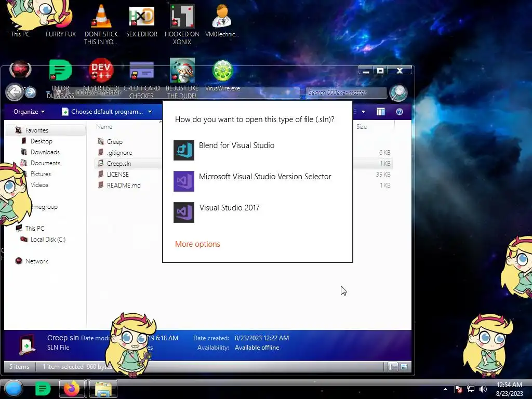Click the network tray icon
Screen dimensions: 532x399
tap(471, 389)
